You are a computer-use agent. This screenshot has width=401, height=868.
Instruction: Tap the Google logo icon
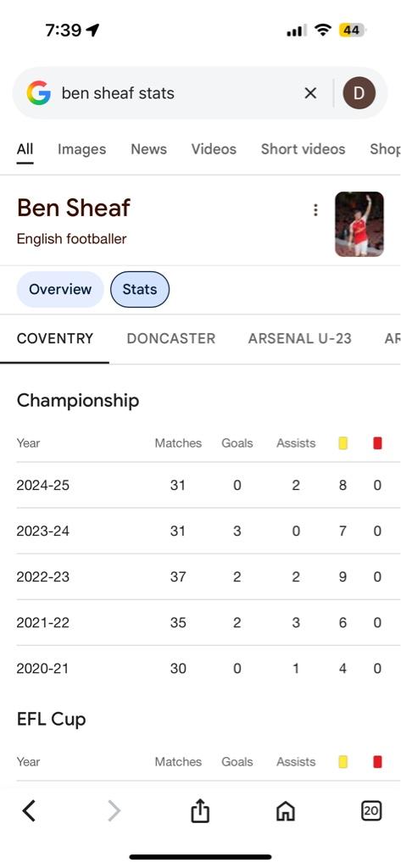point(38,93)
